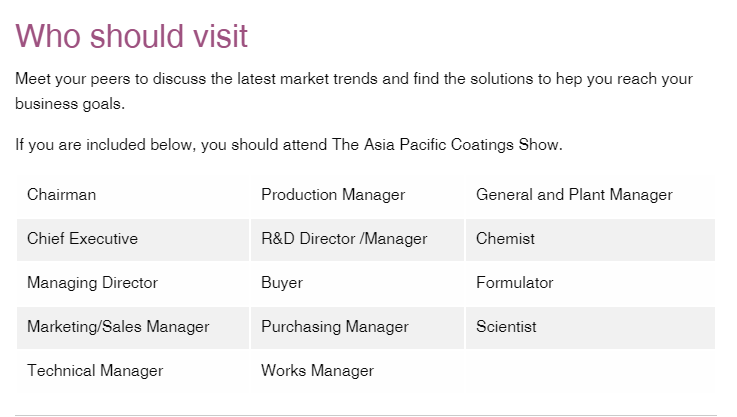Click the Works Manager entry
The width and height of the screenshot is (737, 417).
point(317,371)
